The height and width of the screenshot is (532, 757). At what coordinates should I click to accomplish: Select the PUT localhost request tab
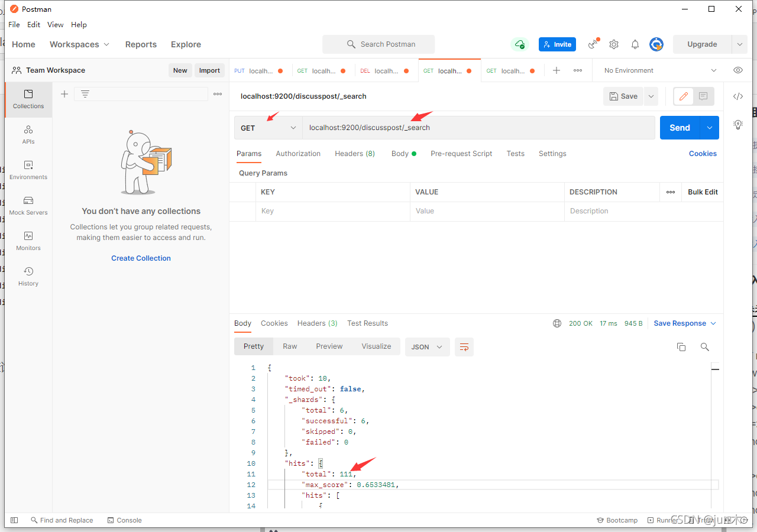point(259,71)
